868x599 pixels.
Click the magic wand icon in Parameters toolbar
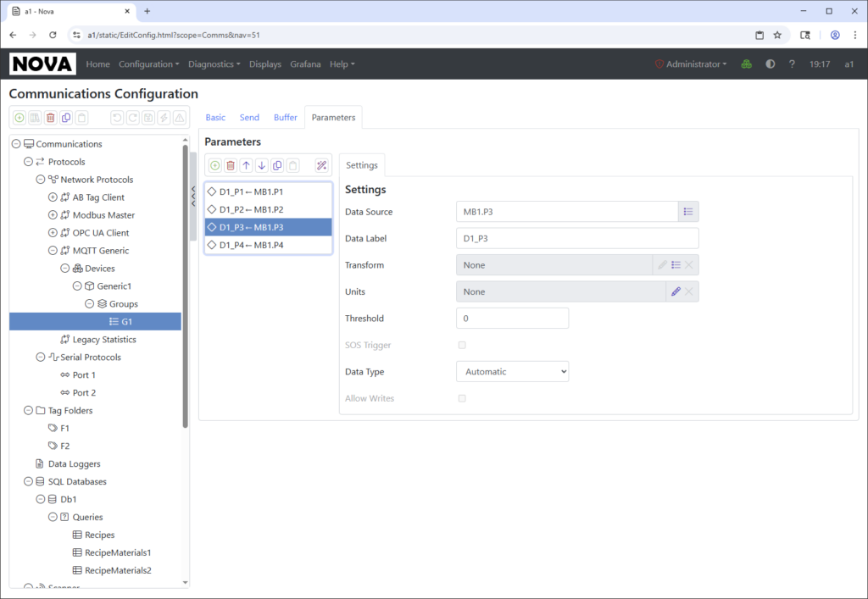321,165
